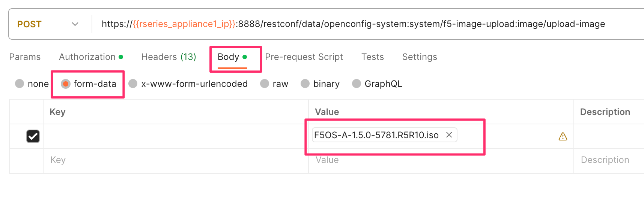Click the request URL field

click(x=368, y=24)
